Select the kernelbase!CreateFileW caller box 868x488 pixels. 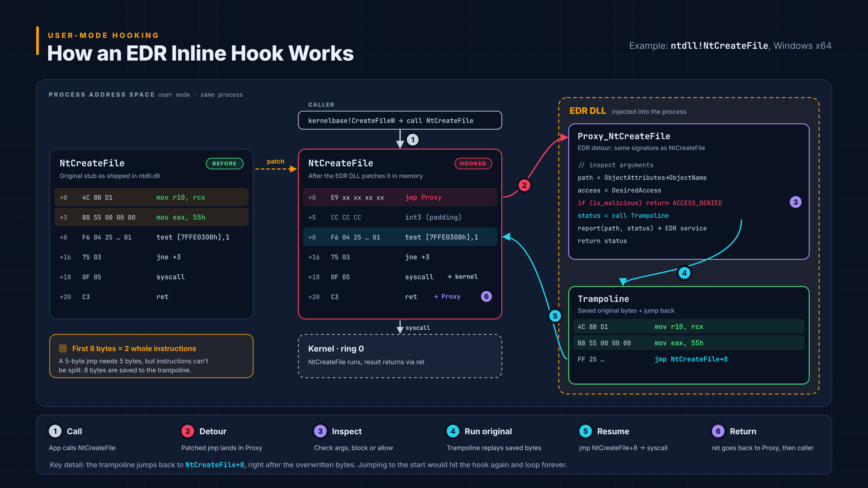pyautogui.click(x=400, y=120)
